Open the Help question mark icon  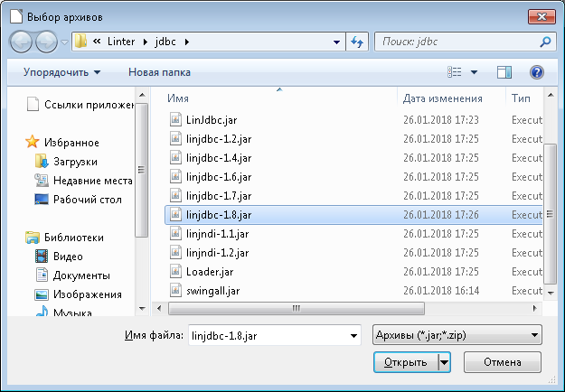point(536,71)
